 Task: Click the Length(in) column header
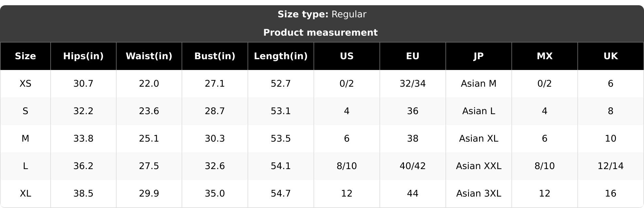click(281, 56)
